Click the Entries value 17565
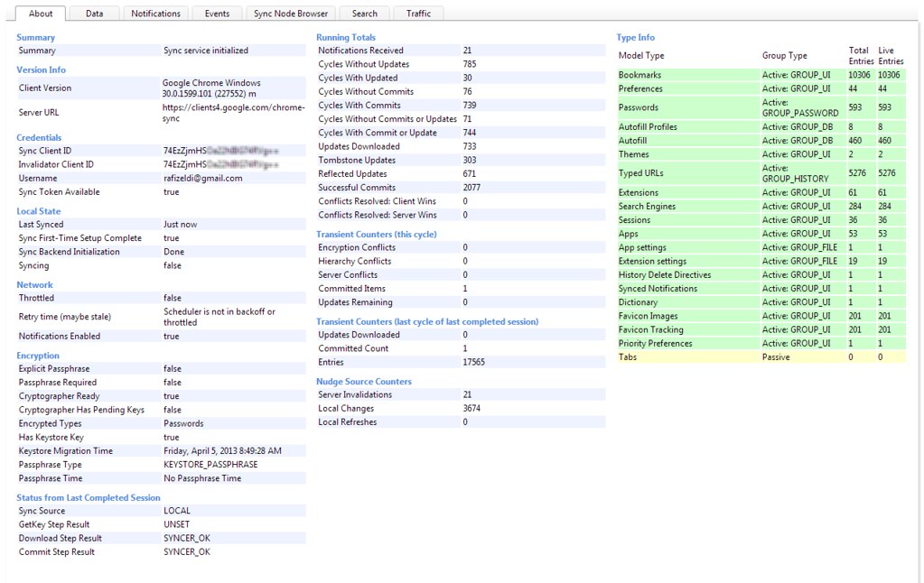924x583 pixels. coord(474,362)
